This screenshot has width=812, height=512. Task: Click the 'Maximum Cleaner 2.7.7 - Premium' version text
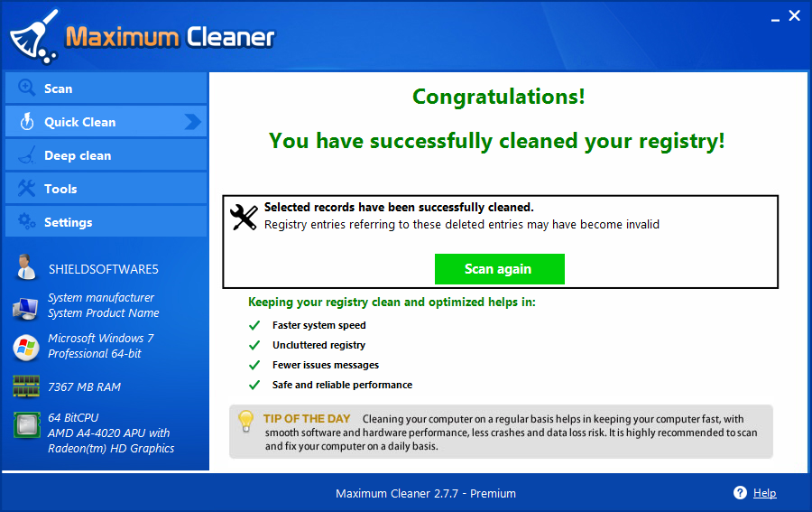pos(426,493)
